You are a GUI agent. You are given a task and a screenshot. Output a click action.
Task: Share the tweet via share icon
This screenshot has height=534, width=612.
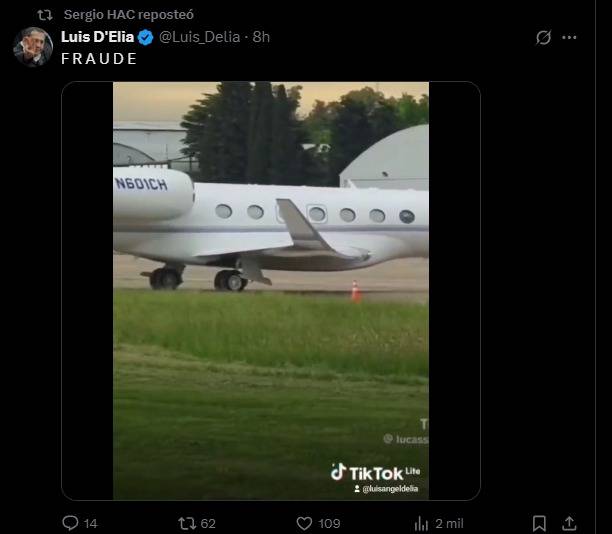570,523
